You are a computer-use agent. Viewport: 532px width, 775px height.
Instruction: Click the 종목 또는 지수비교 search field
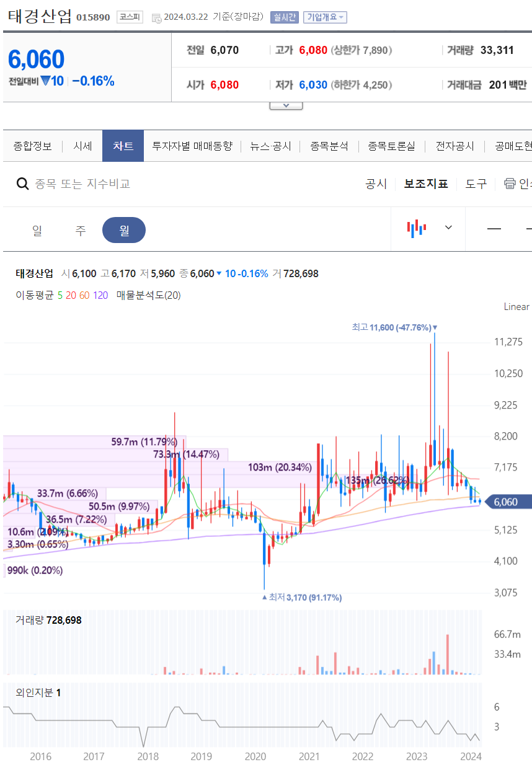[x=82, y=184]
